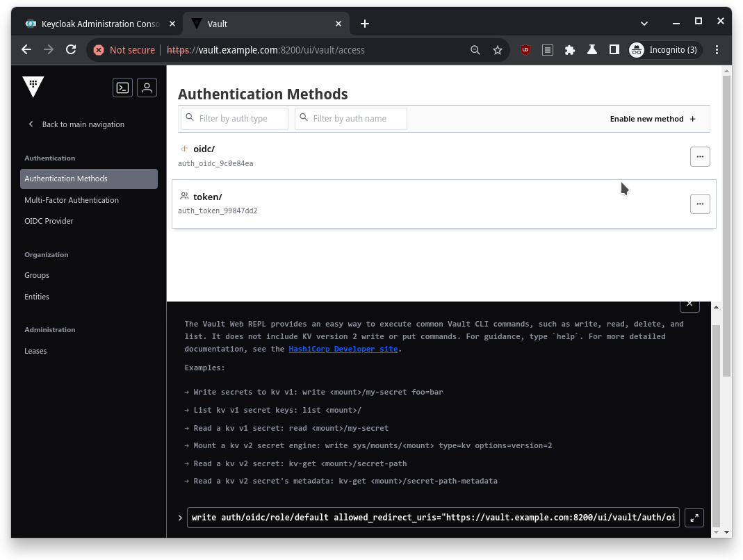Open Chrome three-dot menu

point(717,50)
